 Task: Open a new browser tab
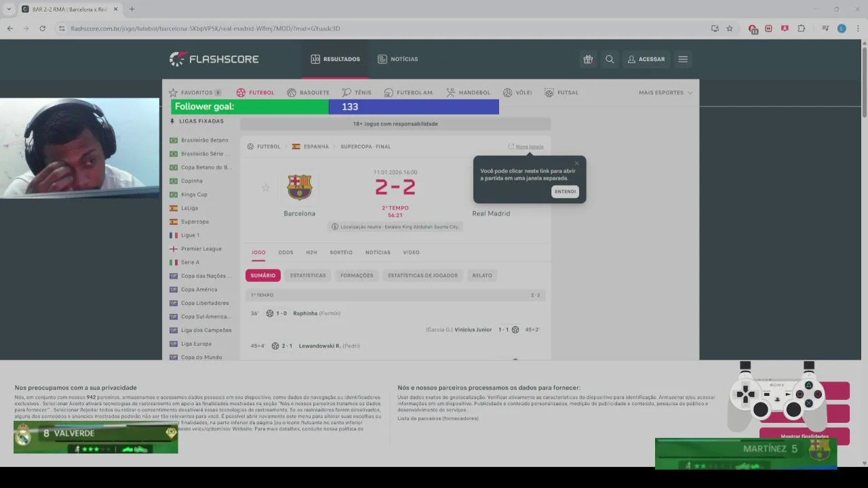pos(132,9)
